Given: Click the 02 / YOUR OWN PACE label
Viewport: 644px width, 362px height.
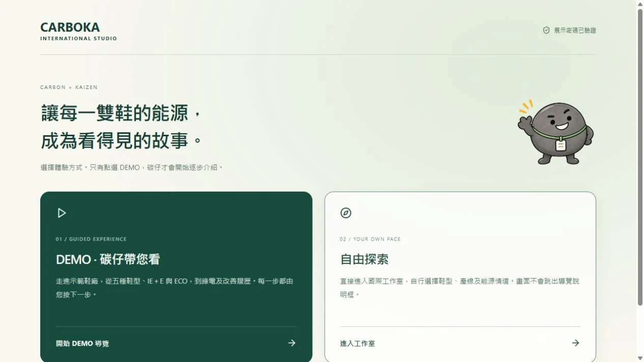Looking at the screenshot, I should click(x=370, y=239).
